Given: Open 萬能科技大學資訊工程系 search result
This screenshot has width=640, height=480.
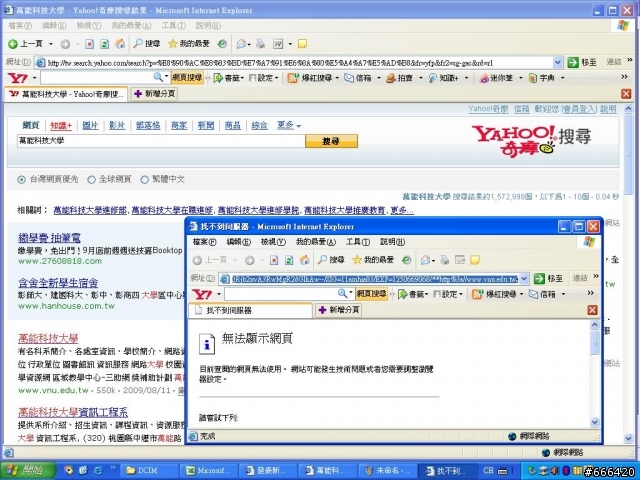Looking at the screenshot, I should (73, 412).
